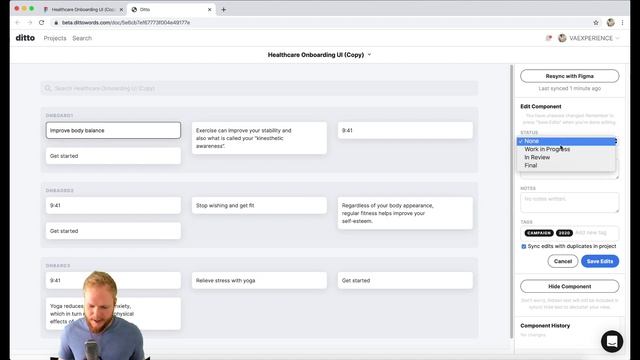Select Work in Progress status

tap(566, 149)
